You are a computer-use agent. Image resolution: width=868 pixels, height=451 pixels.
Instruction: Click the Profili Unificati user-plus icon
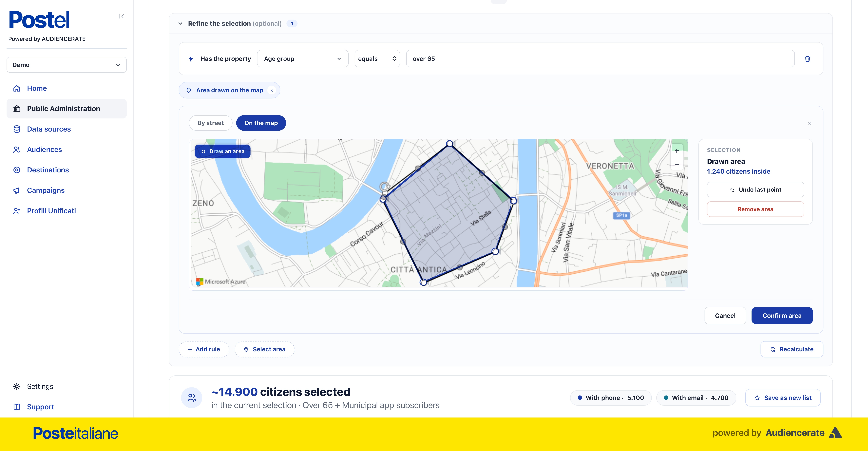pos(17,211)
